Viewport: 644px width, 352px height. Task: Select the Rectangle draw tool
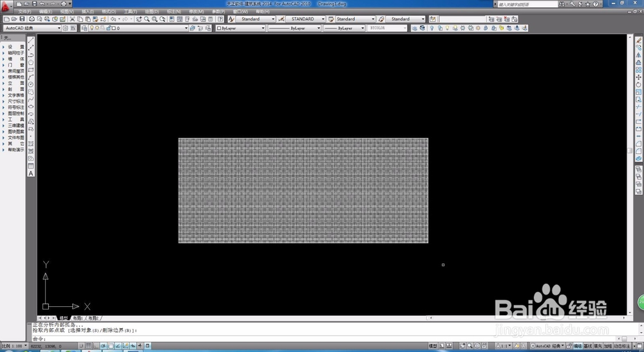click(31, 70)
